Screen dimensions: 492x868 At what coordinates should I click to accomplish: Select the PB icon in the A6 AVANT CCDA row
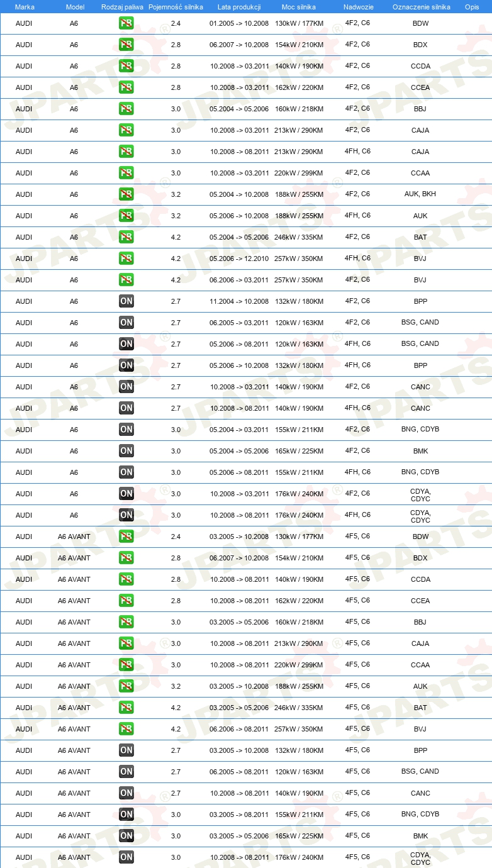[x=126, y=580]
